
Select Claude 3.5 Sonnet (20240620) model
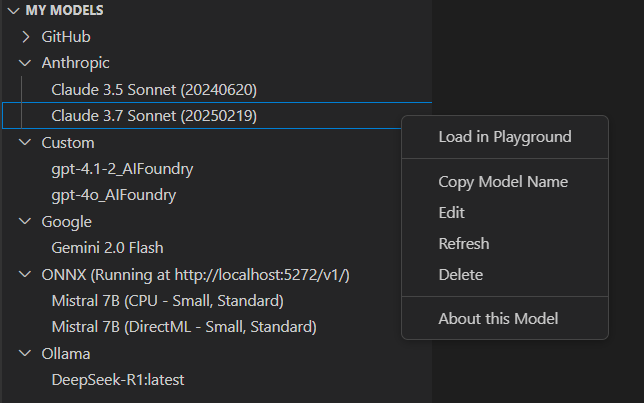pos(154,90)
